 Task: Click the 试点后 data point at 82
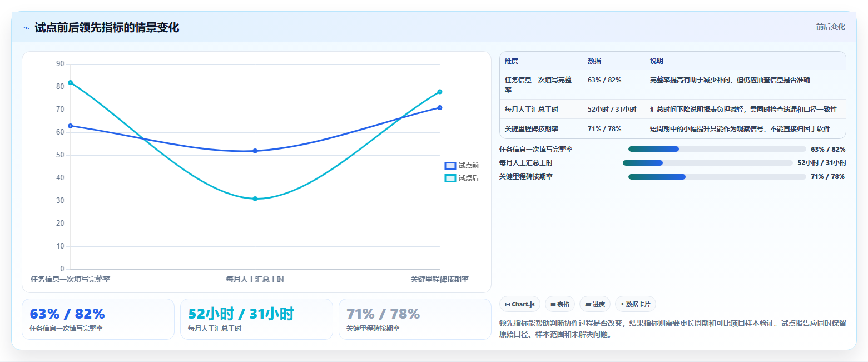tap(71, 83)
